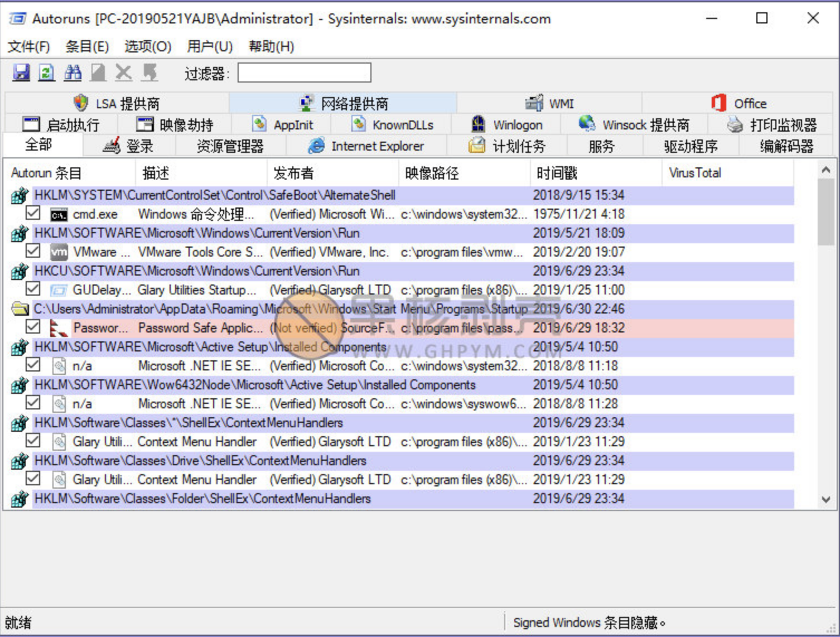Click the LSA shield icon
The width and height of the screenshot is (840, 637).
coord(81,103)
